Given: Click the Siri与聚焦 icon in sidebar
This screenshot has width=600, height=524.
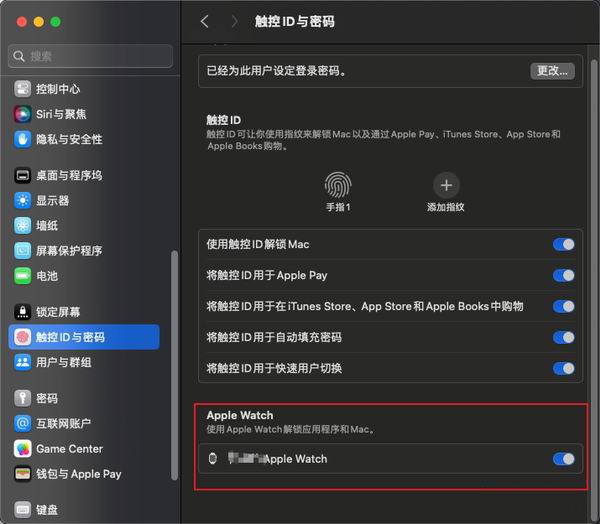Looking at the screenshot, I should coord(23,114).
